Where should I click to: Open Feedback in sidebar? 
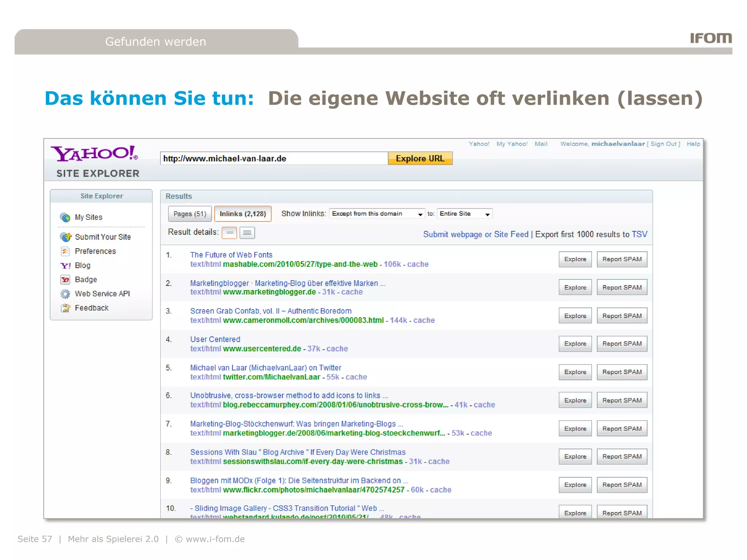pos(92,308)
